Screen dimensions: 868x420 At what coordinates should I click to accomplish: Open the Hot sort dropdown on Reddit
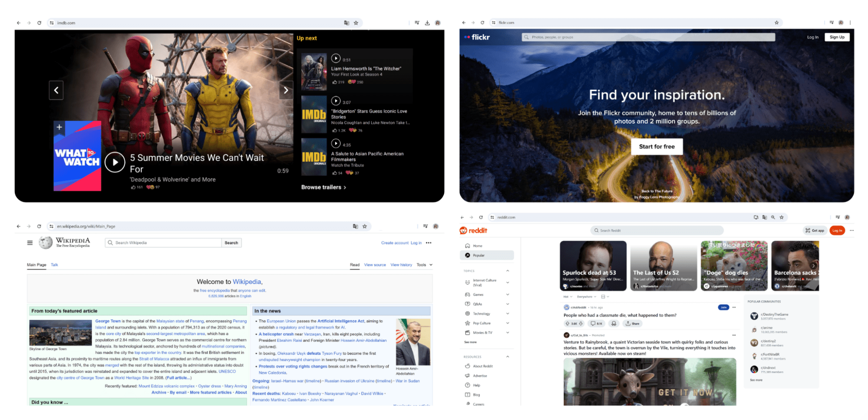click(568, 297)
